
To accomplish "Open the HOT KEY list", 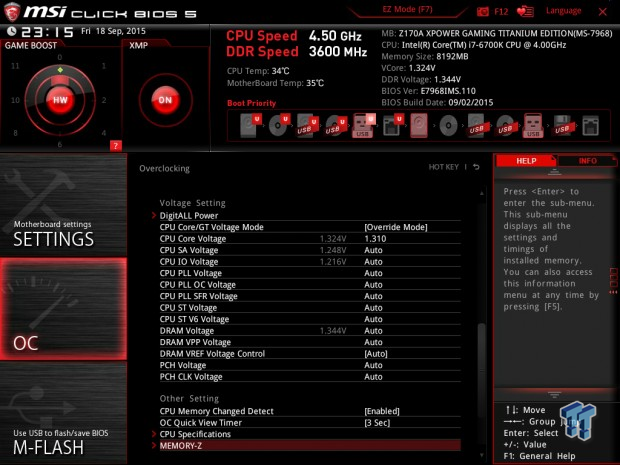I will coord(444,167).
